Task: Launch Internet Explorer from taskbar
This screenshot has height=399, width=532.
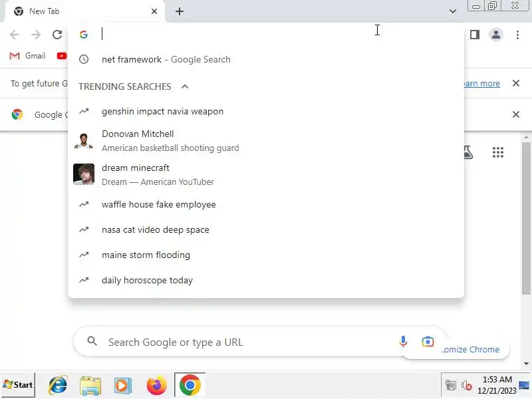Action: click(x=59, y=385)
